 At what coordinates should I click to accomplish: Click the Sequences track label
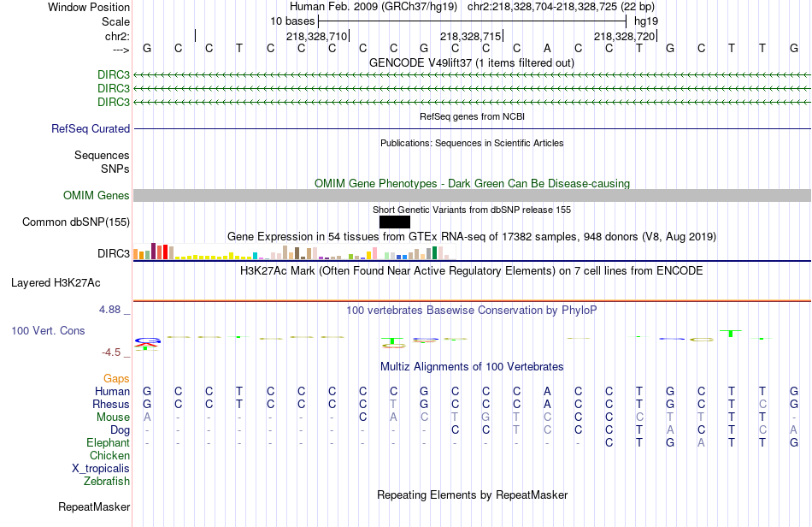click(x=102, y=156)
